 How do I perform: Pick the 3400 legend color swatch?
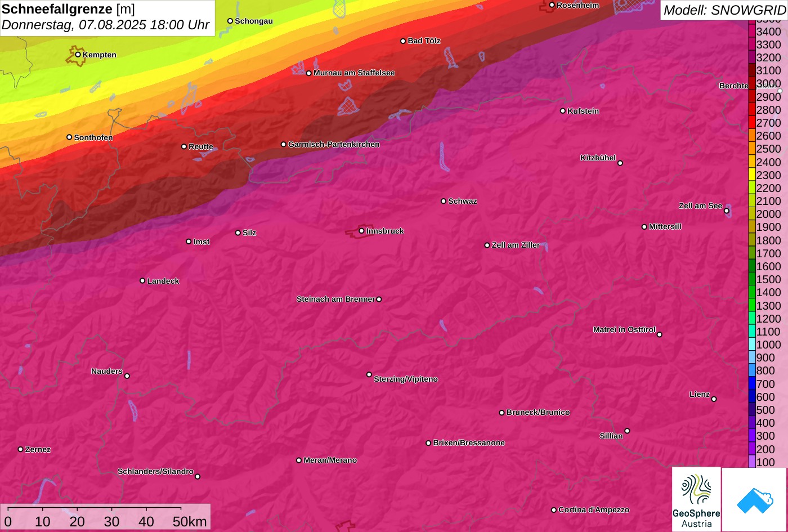coord(752,32)
